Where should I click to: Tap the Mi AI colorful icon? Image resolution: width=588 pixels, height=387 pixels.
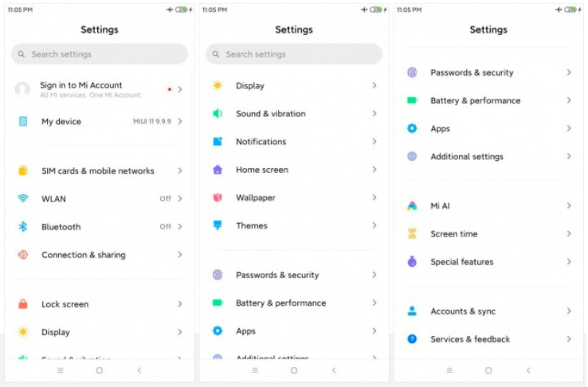[x=412, y=205]
